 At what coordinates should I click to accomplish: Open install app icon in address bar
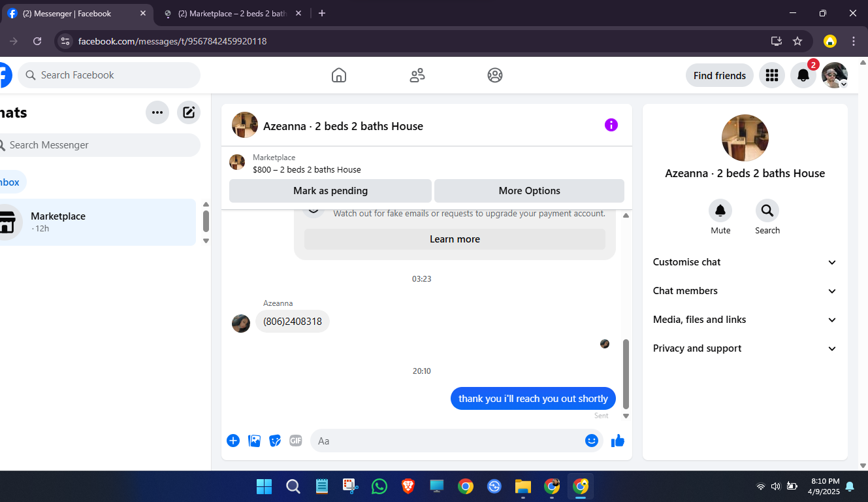pyautogui.click(x=777, y=41)
